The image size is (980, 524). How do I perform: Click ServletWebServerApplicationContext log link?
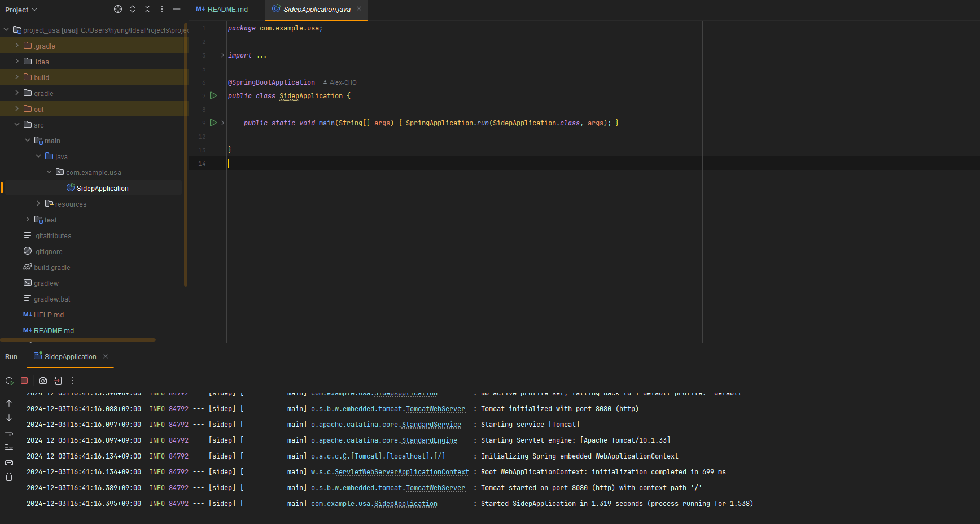tap(401, 472)
